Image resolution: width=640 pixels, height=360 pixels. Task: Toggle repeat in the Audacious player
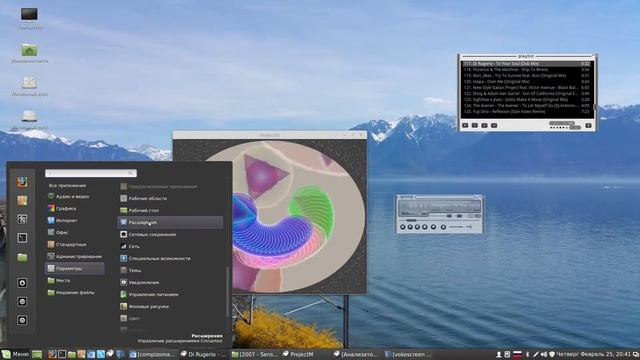click(x=469, y=227)
